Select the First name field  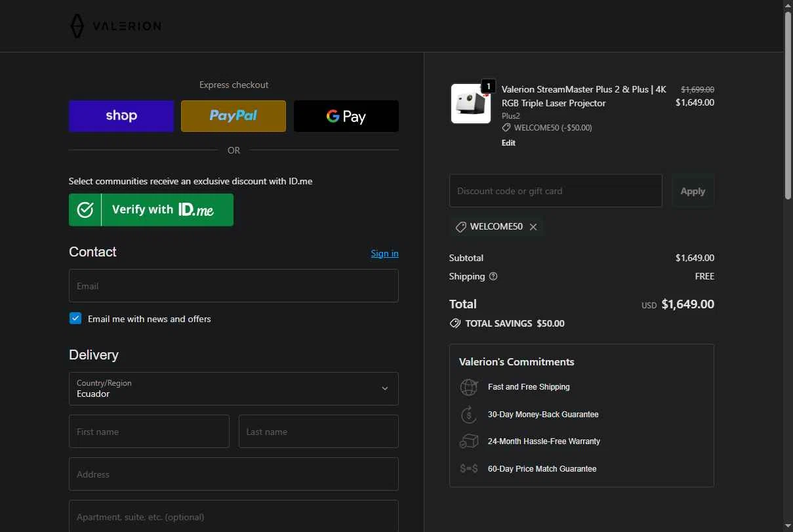tap(149, 432)
